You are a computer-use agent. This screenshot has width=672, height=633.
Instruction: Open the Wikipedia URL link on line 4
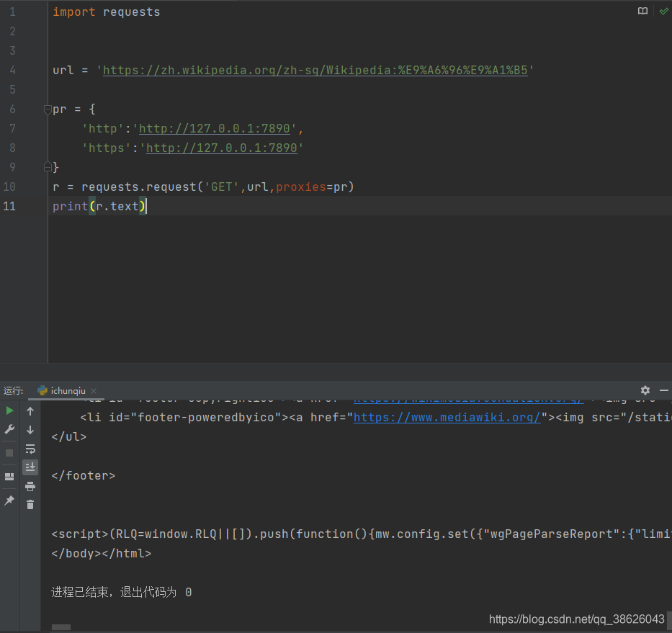click(315, 70)
